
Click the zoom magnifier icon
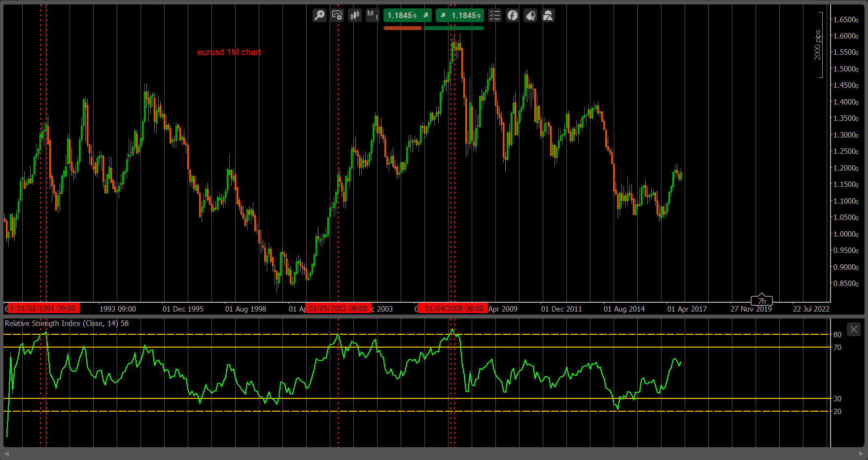tap(319, 15)
